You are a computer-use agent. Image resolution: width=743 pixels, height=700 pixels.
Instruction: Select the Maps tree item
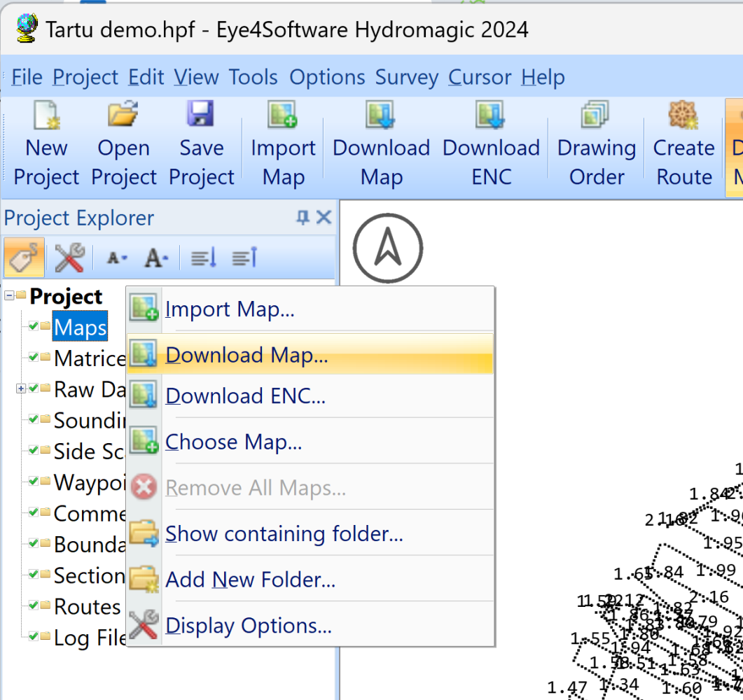coord(80,327)
